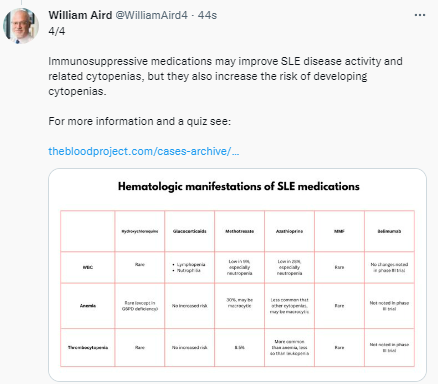This screenshot has height=384, width=438.
Task: Click the Azathioprine column header cell
Action: tap(289, 231)
